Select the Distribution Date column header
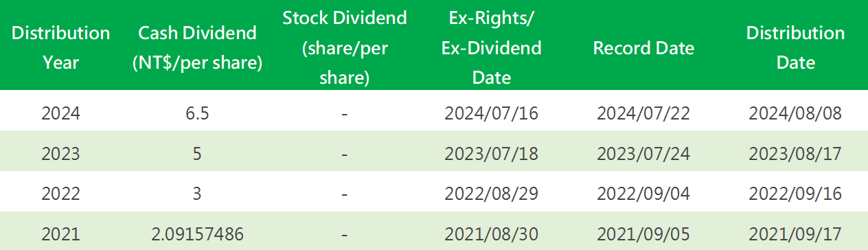868x250 pixels. point(795,47)
